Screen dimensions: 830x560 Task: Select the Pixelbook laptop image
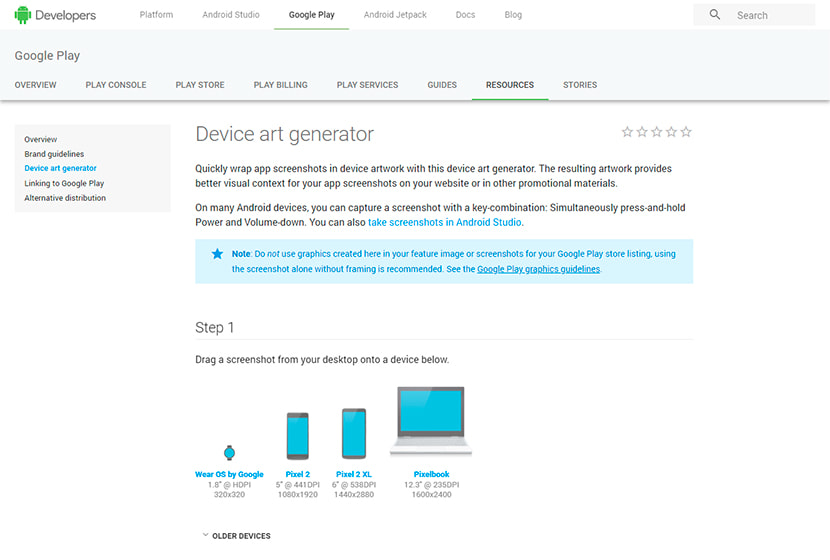click(431, 421)
